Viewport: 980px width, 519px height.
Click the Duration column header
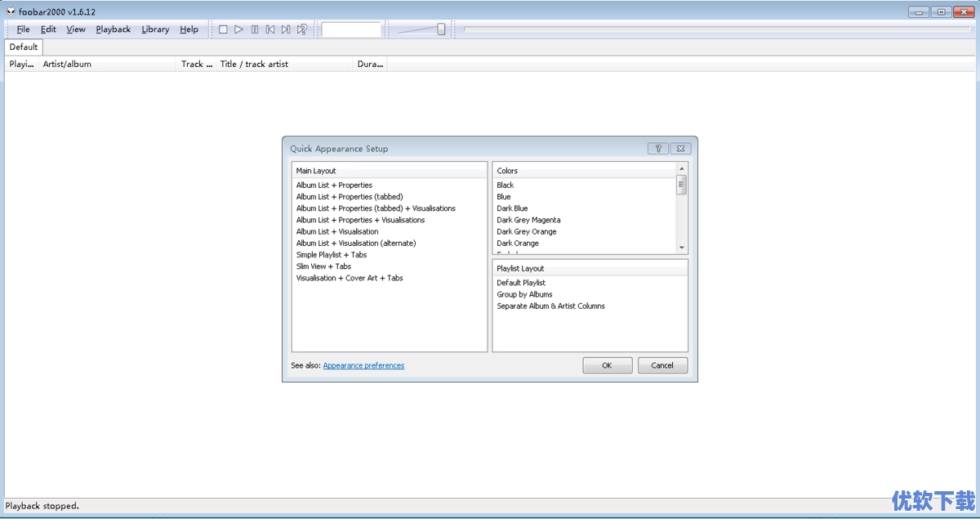pyautogui.click(x=371, y=64)
